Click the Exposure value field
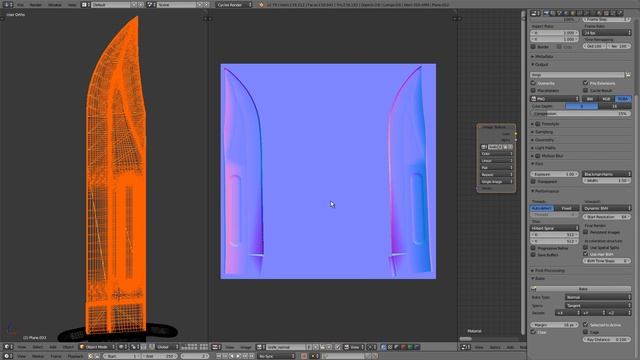640x360 pixels. 554,174
